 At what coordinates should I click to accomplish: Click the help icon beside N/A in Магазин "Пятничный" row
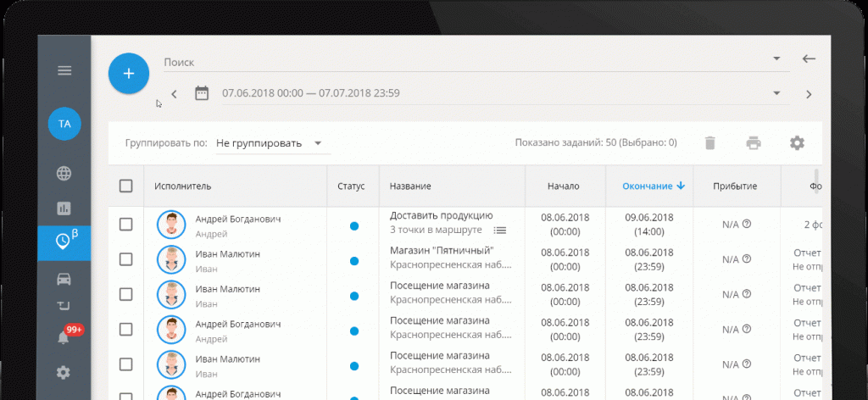(x=747, y=259)
